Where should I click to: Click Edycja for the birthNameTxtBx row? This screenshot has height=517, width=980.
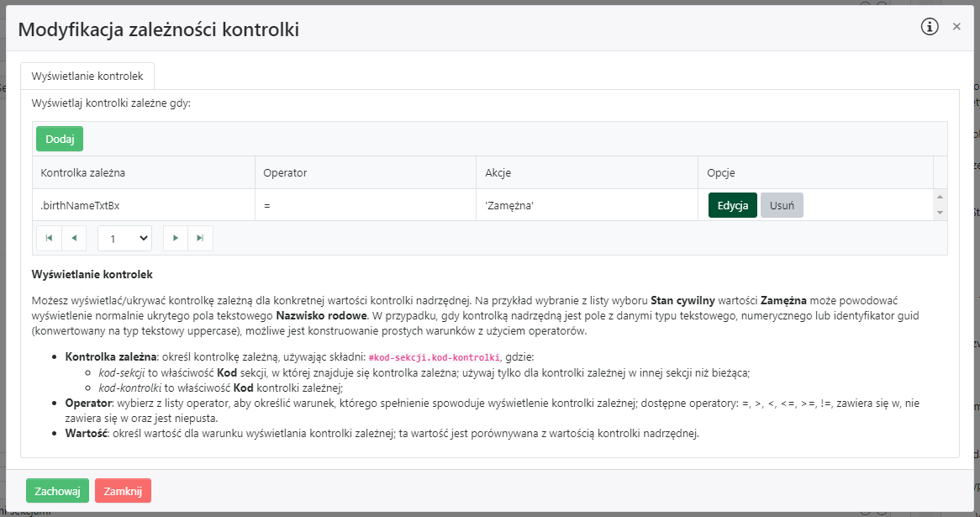point(733,205)
